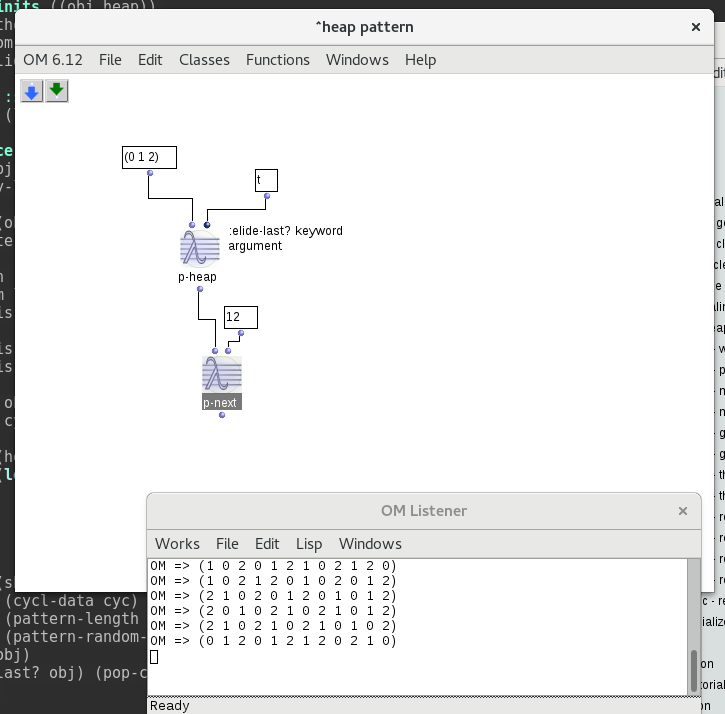Click listener output (2 0 1 0 2 1 0 2 1 0 1 2)
725x714 pixels.
click(297, 611)
